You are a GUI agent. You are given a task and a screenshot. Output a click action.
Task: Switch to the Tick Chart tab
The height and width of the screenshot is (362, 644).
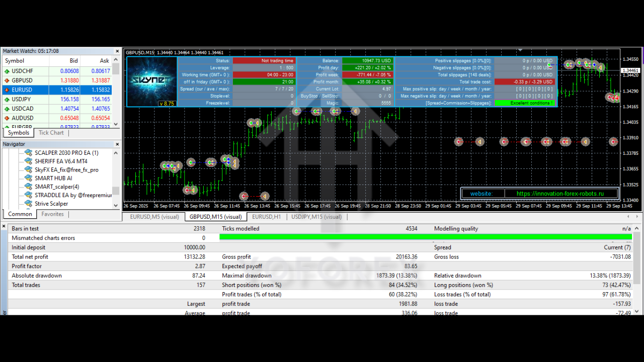point(51,133)
